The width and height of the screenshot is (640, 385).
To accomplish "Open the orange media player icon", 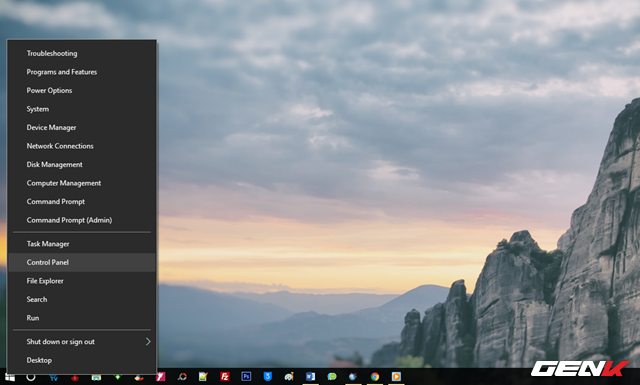I will [x=396, y=376].
